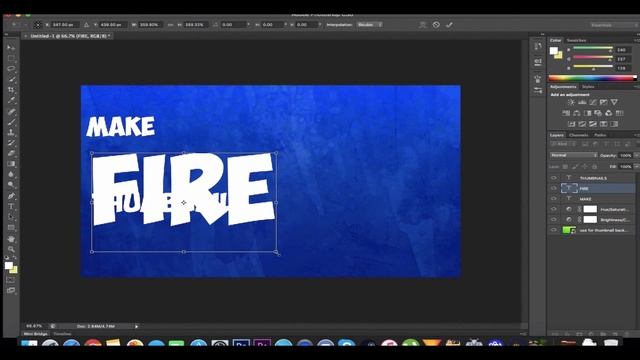The width and height of the screenshot is (640, 360).
Task: Open the layer Fill dropdown arrow
Action: pos(636,167)
